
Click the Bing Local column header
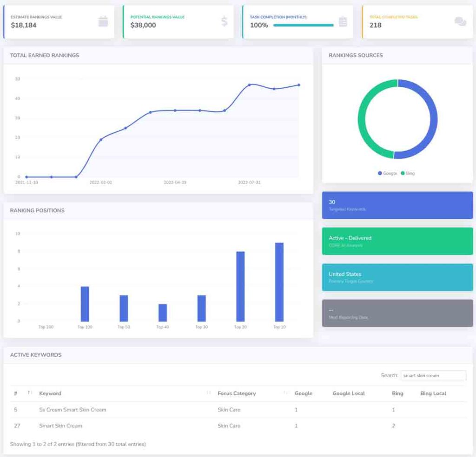pyautogui.click(x=433, y=393)
